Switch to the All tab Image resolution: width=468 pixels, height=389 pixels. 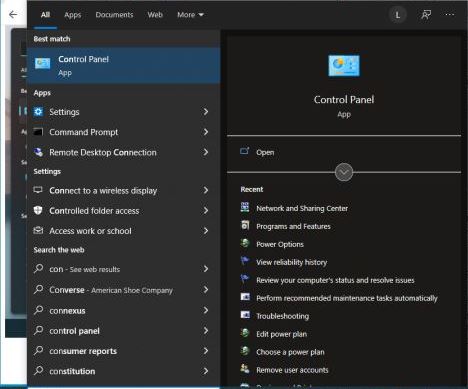(45, 15)
